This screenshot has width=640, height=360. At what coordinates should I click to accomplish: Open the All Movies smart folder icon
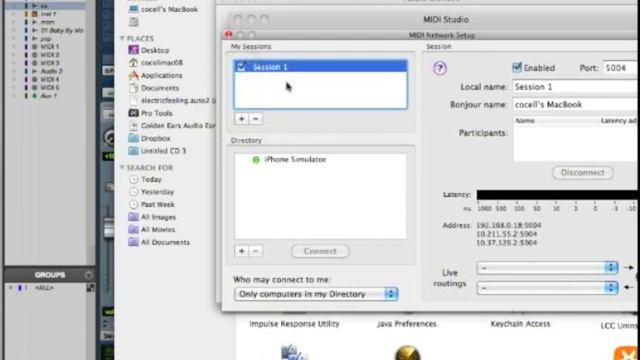133,229
